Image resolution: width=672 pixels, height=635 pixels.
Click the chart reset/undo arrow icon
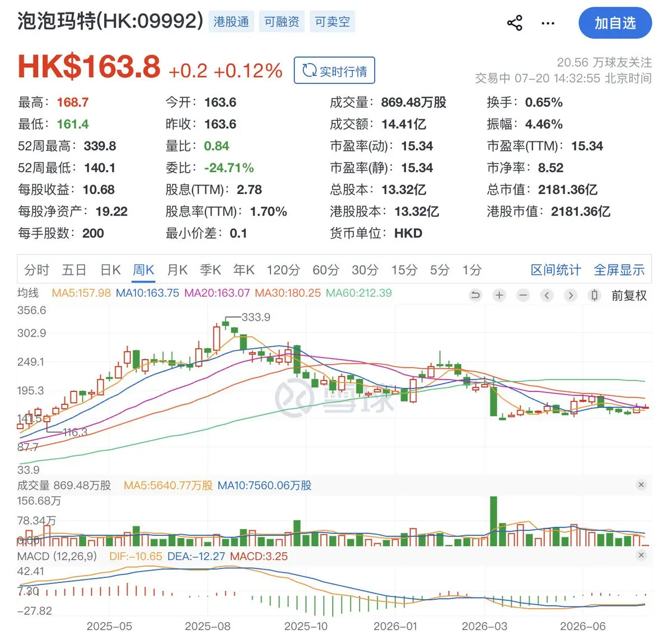click(475, 295)
